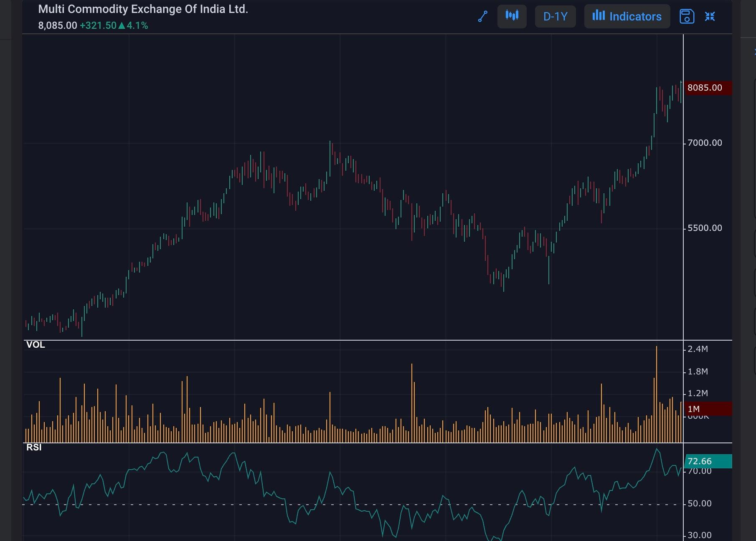Click the Multi Commodity Exchange Of India title
This screenshot has height=541, width=756.
143,9
